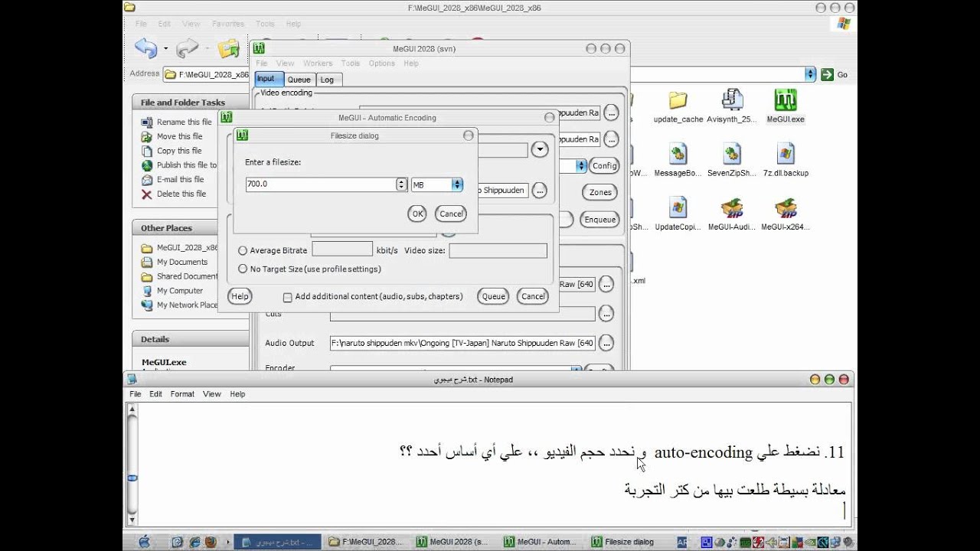980x551 pixels.
Task: Click the Queue button in Automatic Encoding
Action: [x=493, y=296]
